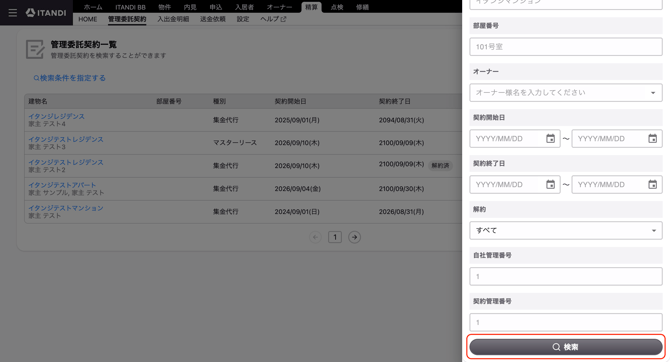Open calendar for contract start date from
The height and width of the screenshot is (362, 670).
[550, 138]
